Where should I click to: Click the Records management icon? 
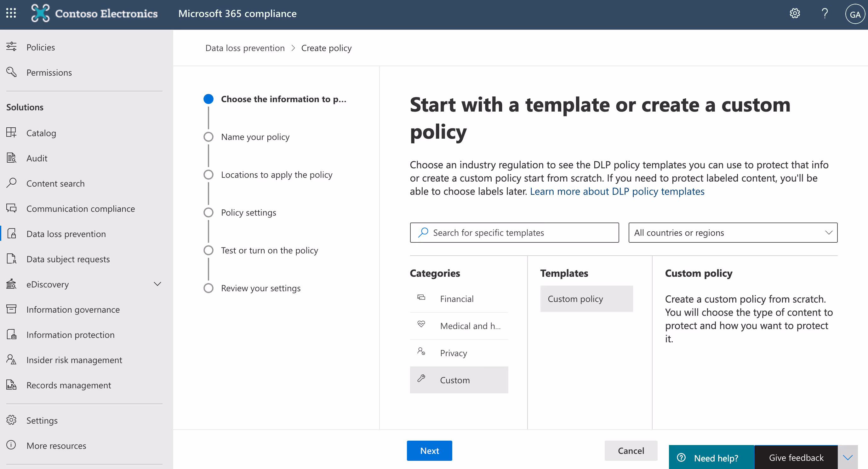(x=11, y=385)
